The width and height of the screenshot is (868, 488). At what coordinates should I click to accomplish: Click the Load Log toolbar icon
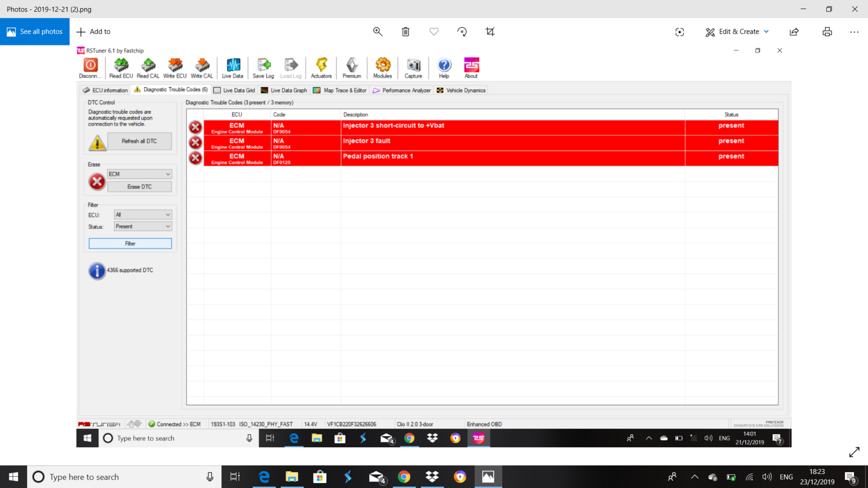[x=291, y=68]
